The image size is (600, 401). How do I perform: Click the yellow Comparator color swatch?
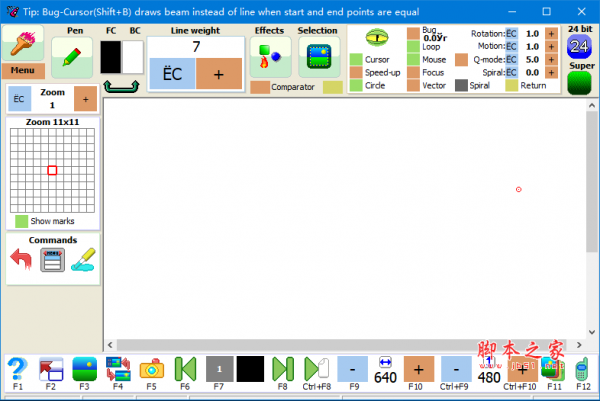click(x=333, y=87)
